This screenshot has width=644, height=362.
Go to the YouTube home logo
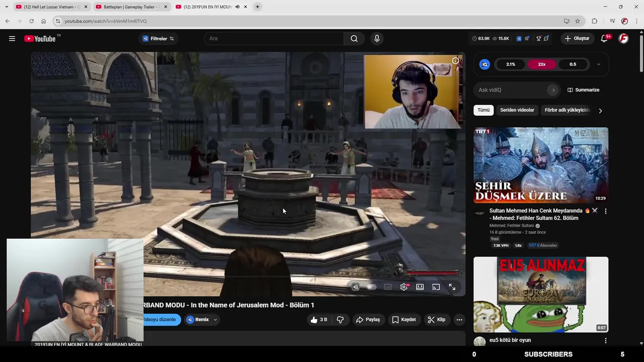click(40, 39)
